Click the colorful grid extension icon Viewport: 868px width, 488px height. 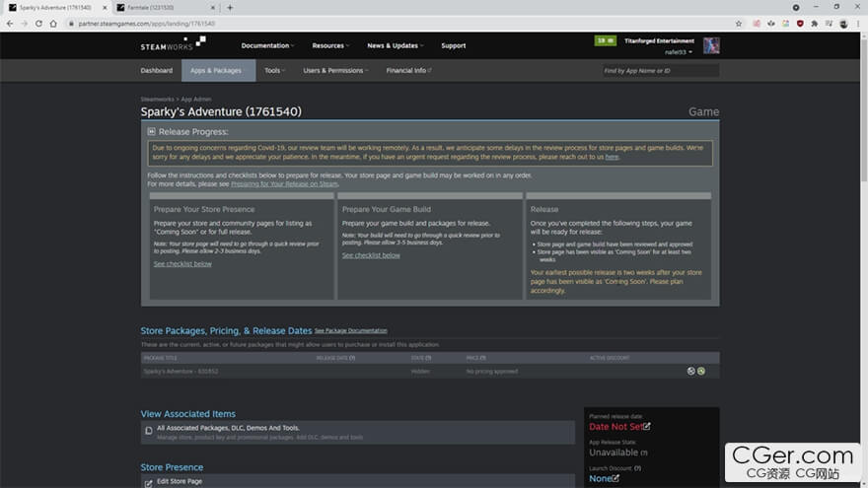pyautogui.click(x=785, y=24)
